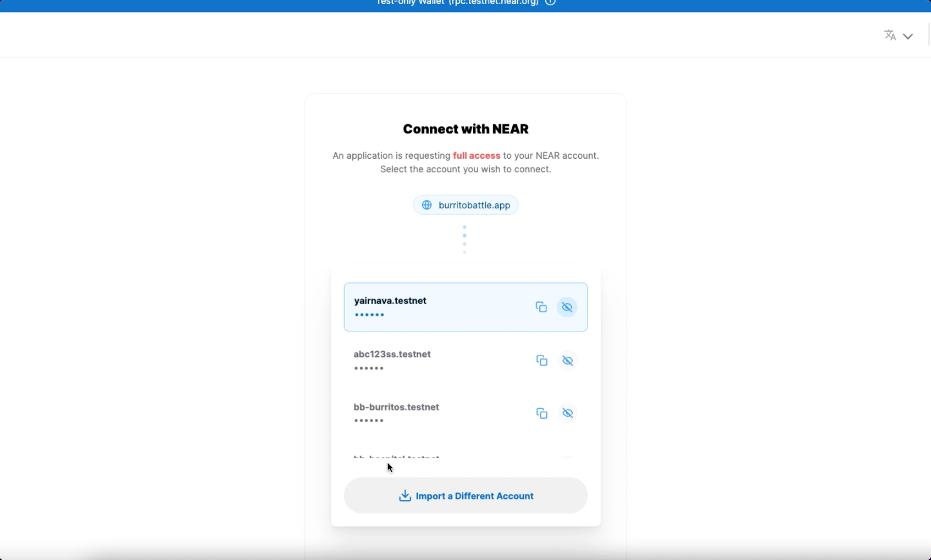Select the abc123ss.testnet account
This screenshot has width=931, height=560.
392,354
